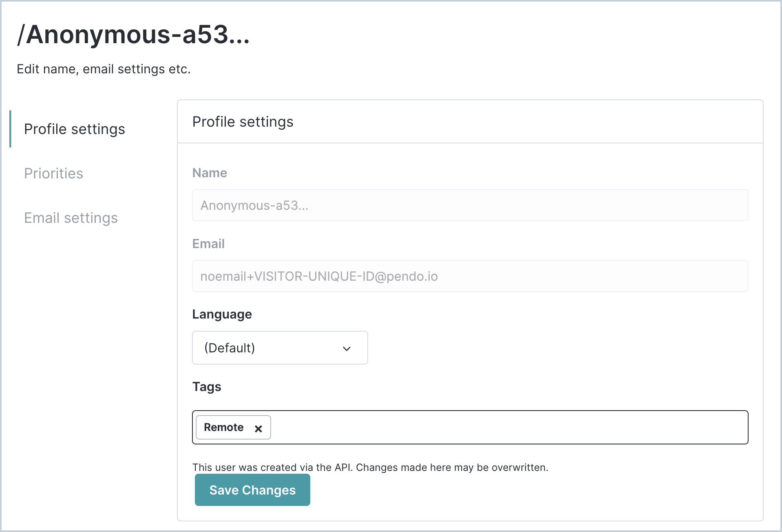Click the Language field label
Image resolution: width=782 pixels, height=532 pixels.
[x=222, y=314]
